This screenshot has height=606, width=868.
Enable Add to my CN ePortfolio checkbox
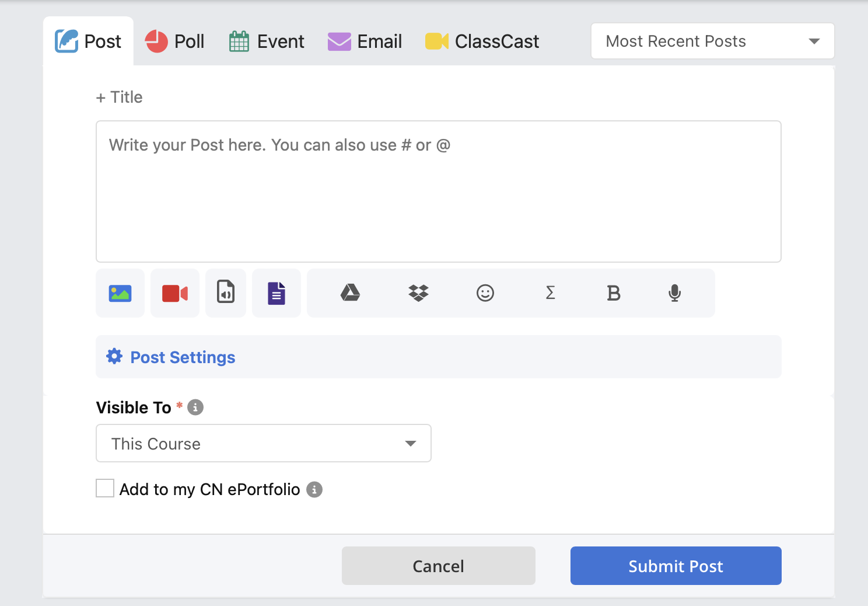click(x=105, y=488)
